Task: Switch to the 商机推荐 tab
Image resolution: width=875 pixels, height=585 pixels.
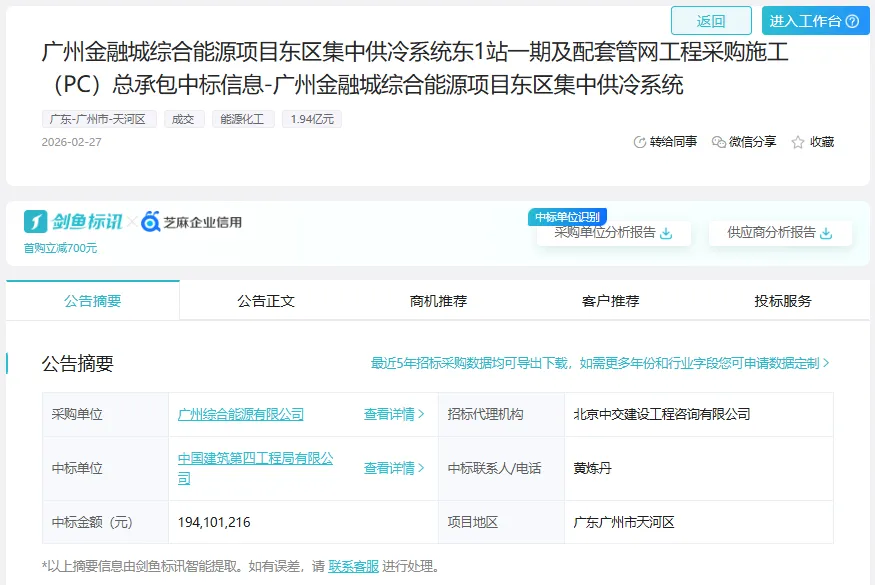Action: [438, 301]
